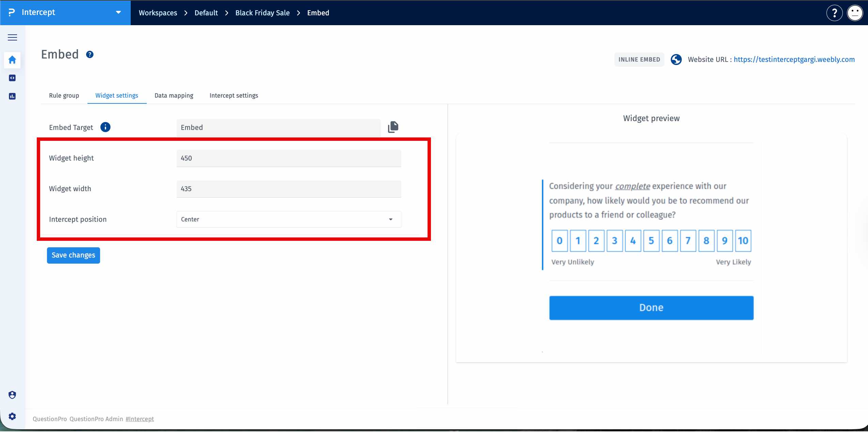The width and height of the screenshot is (868, 432).
Task: Open the code embed icon in sidebar
Action: 12,78
